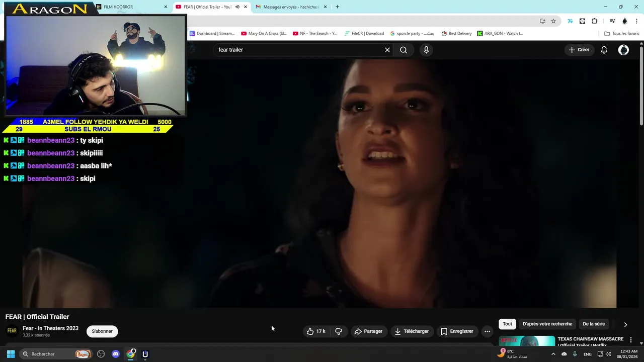Click the Télécharger download button
This screenshot has height=362, width=644.
[412, 331]
